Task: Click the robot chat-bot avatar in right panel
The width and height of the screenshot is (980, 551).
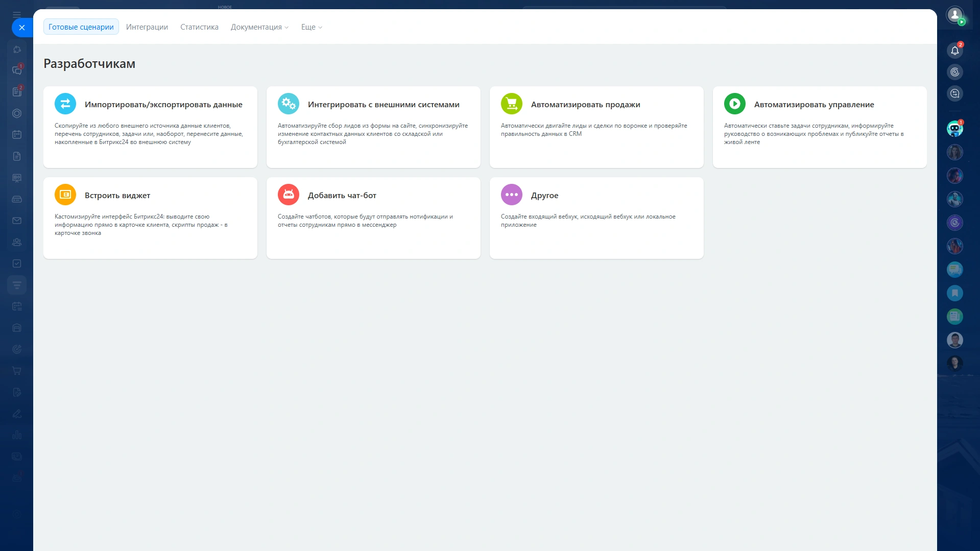Action: [954, 129]
